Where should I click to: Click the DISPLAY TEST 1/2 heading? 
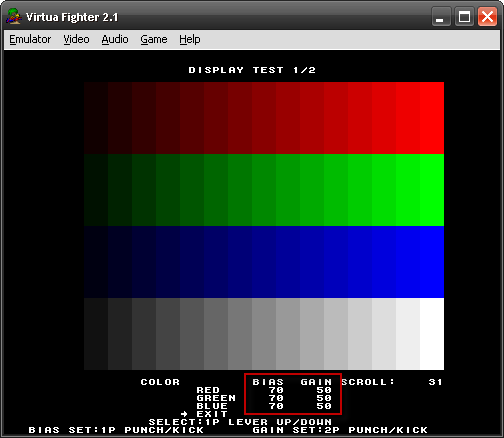click(x=252, y=70)
